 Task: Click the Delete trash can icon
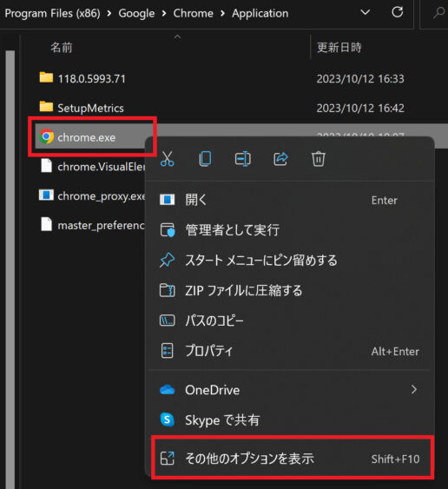pos(319,159)
